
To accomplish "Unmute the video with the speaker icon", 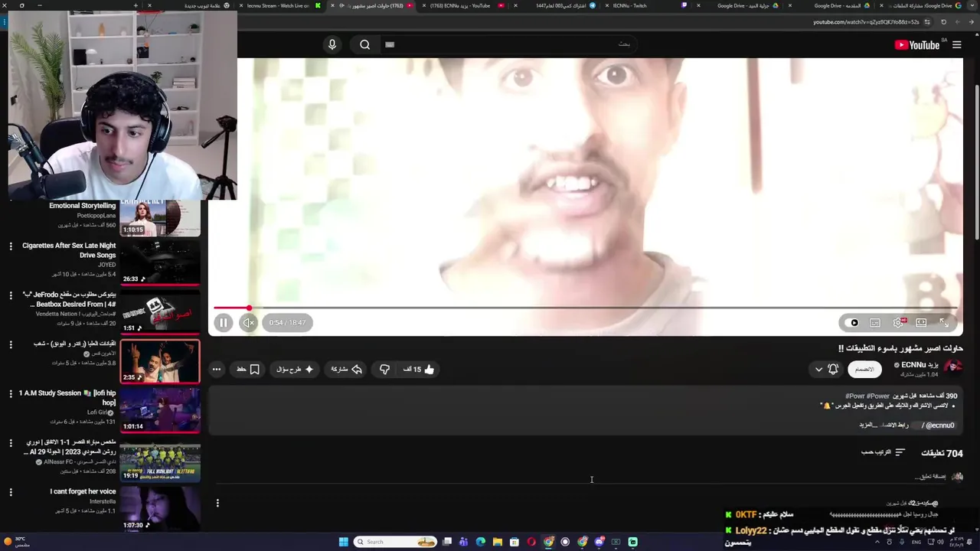I will coord(248,323).
